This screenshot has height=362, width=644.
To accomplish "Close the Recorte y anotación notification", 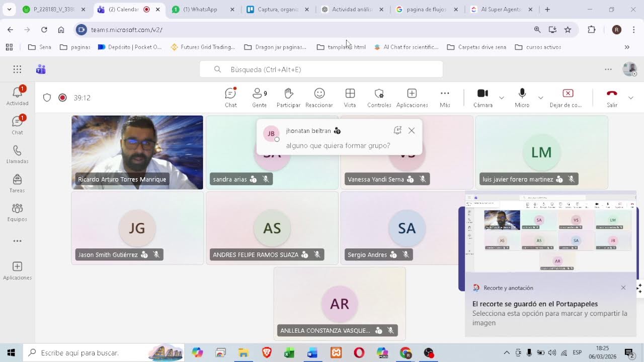I will 623,288.
